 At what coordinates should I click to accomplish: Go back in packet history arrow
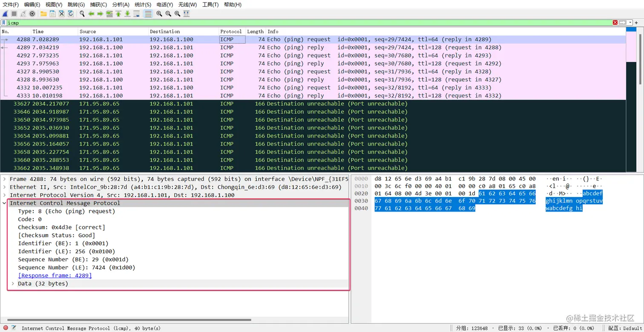click(x=91, y=14)
